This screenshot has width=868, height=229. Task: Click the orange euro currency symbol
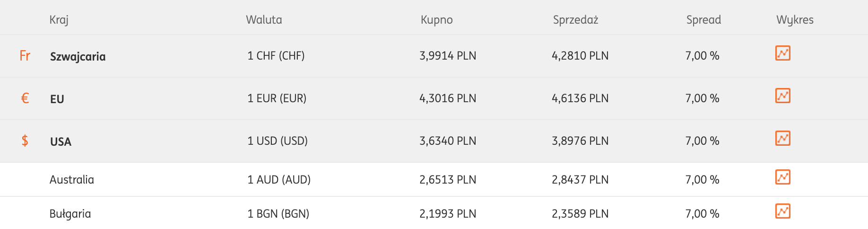(25, 98)
